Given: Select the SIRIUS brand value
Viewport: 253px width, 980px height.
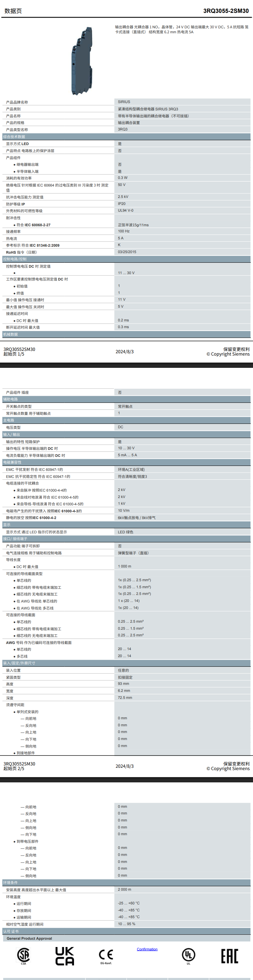Looking at the screenshot, I should (124, 102).
